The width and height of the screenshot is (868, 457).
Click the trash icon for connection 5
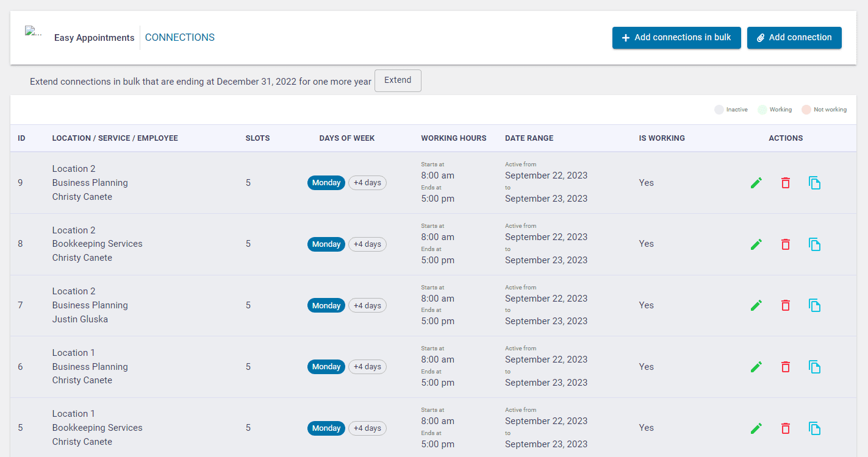786,428
